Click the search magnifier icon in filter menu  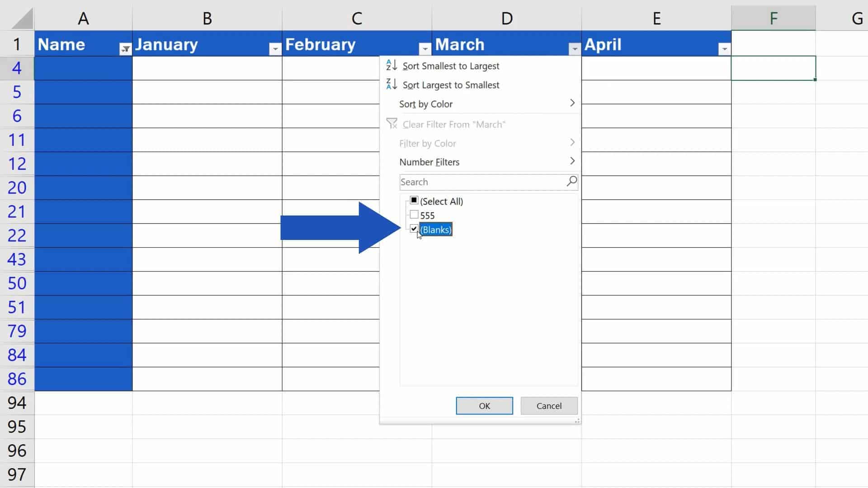571,182
